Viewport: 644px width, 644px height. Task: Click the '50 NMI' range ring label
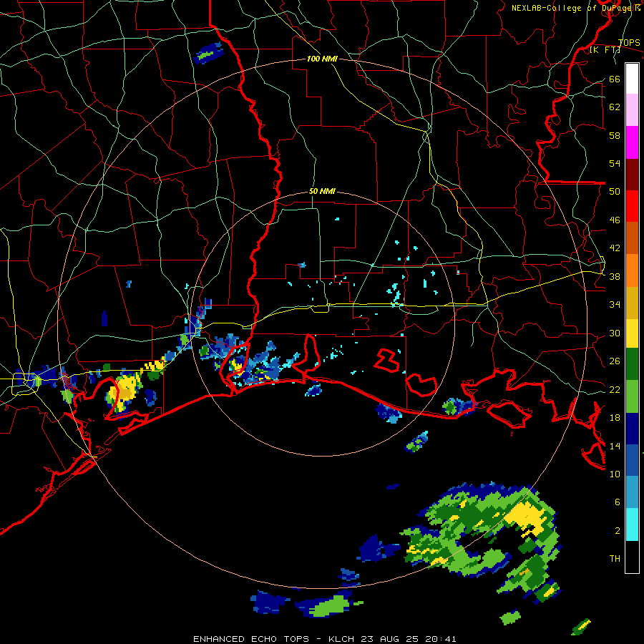coord(322,191)
